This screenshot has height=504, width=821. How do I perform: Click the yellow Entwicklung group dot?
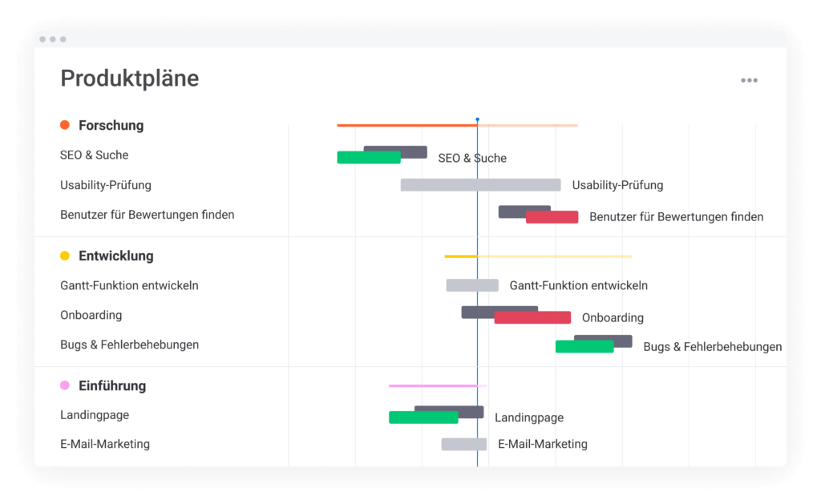(65, 256)
